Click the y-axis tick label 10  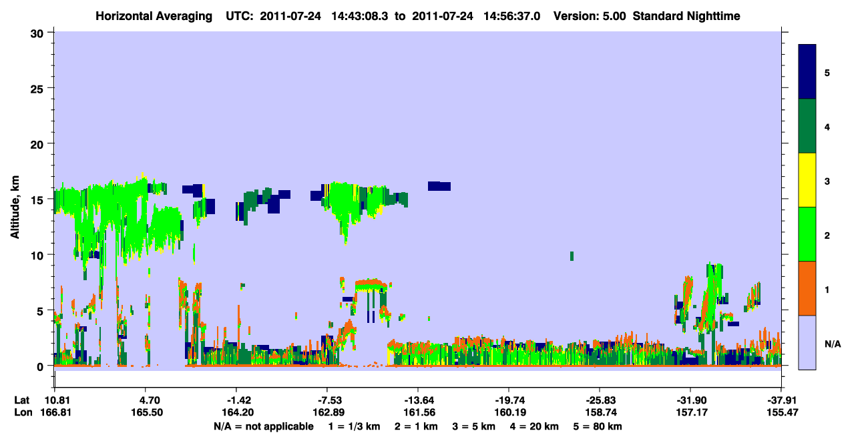tap(39, 255)
